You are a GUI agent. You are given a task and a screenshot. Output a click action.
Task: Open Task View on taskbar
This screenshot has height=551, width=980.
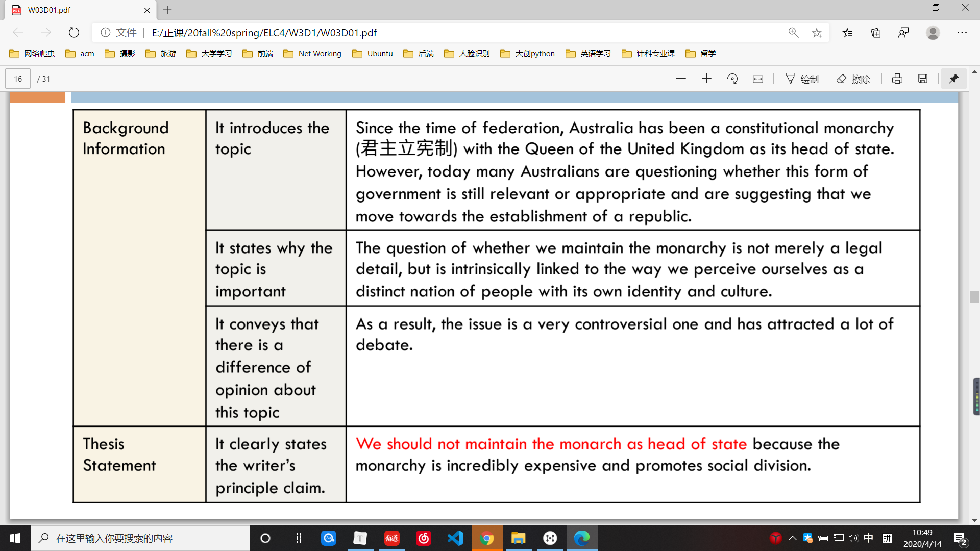(x=296, y=538)
